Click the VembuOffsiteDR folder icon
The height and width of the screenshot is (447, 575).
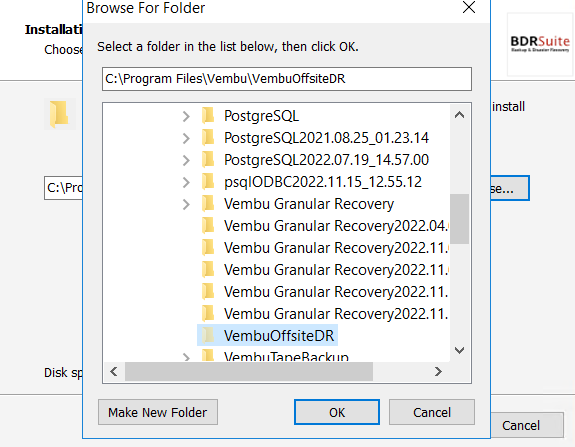208,336
